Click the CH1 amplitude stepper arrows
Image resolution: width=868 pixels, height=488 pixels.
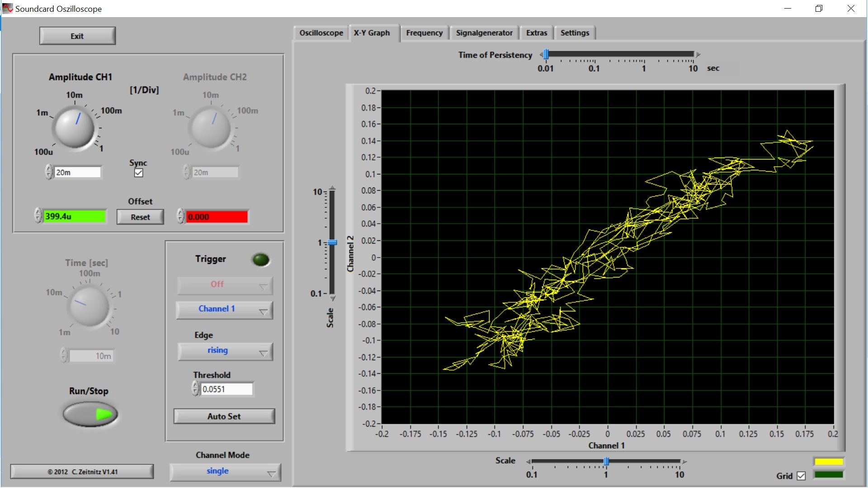point(49,172)
